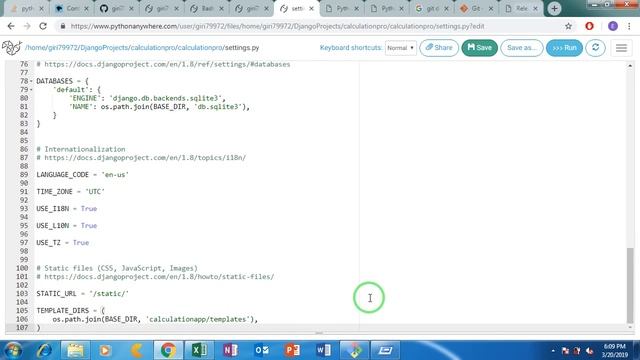Viewport: 640px width, 360px height.
Task: Open the Chrome three-dot menu
Action: pyautogui.click(x=629, y=26)
